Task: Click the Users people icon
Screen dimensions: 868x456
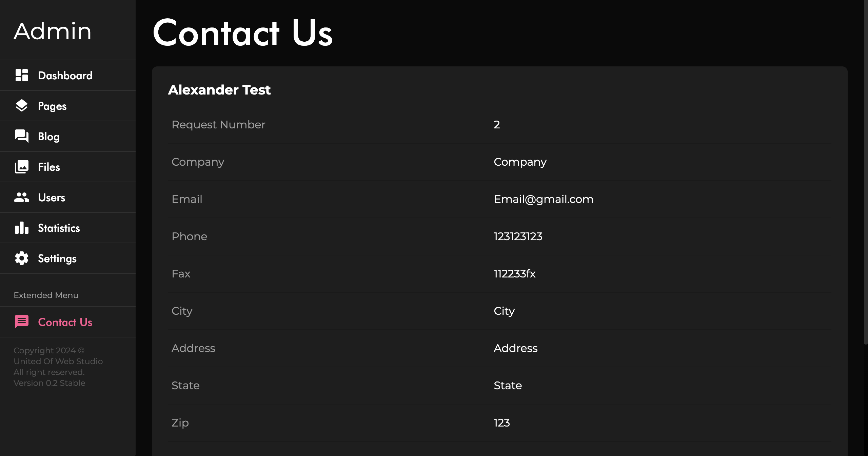Action: click(22, 197)
